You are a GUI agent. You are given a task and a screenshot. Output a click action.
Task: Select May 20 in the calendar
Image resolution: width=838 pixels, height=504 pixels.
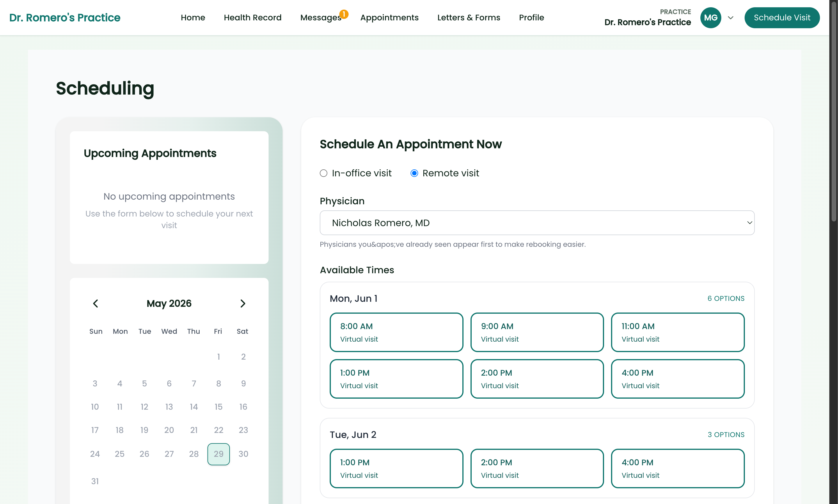point(169,430)
